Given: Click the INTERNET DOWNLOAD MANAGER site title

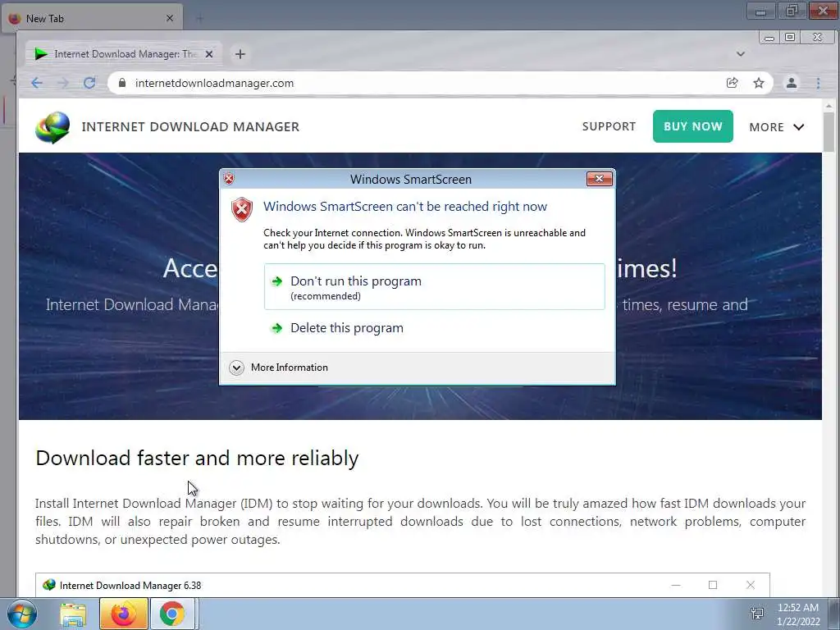Looking at the screenshot, I should [x=190, y=127].
